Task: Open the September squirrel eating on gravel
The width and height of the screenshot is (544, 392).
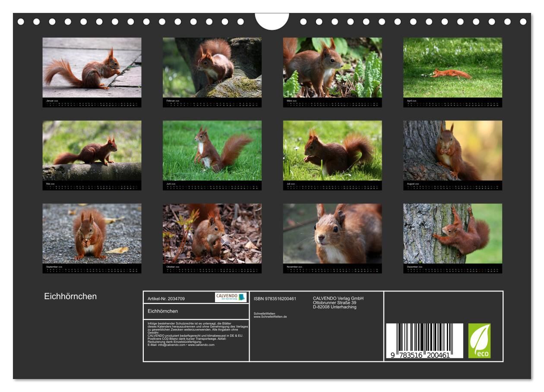Action: 92,234
